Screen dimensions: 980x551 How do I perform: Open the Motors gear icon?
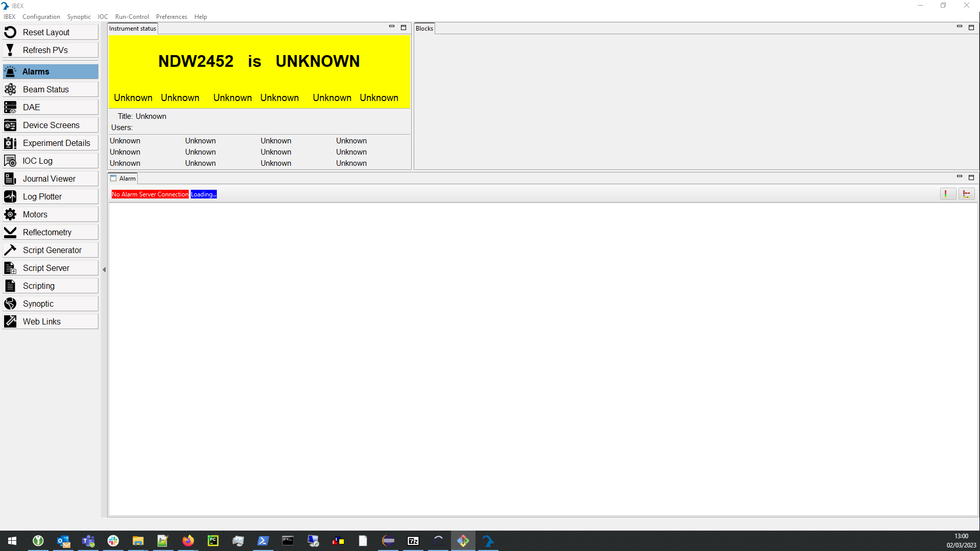coord(10,214)
